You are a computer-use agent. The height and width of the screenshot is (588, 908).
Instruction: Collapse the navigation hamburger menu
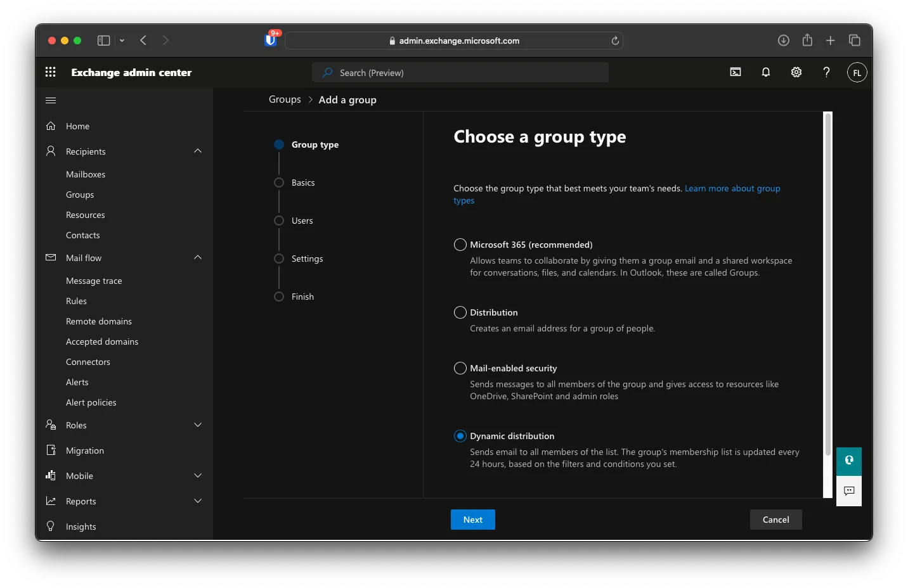point(51,100)
